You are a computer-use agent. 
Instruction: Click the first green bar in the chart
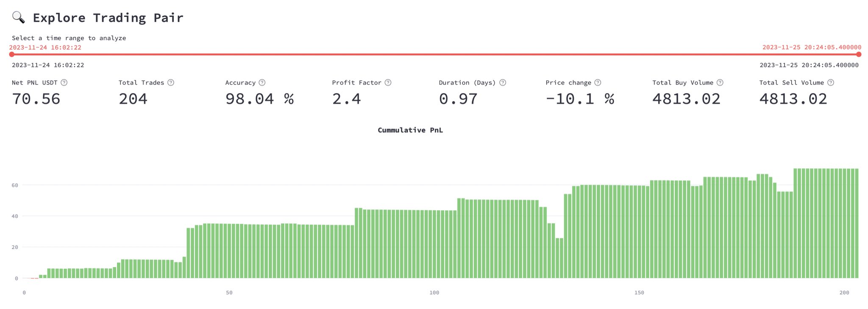point(40,276)
